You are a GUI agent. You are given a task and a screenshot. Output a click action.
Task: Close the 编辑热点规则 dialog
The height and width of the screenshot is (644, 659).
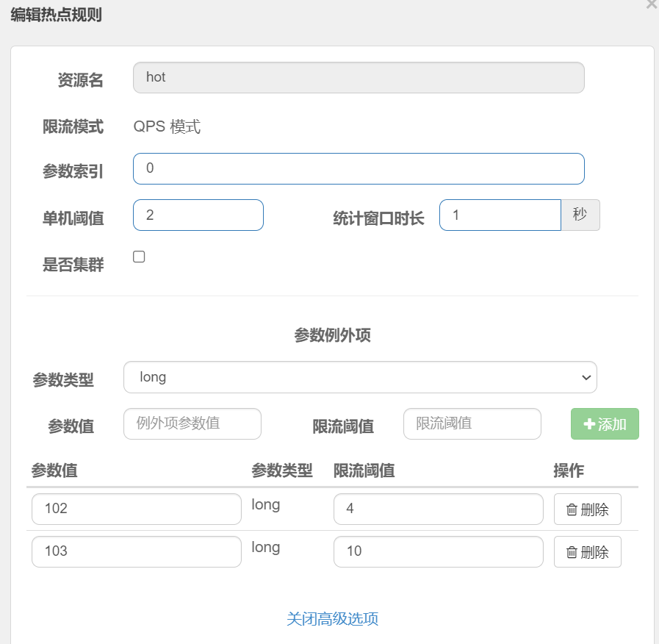coord(652,4)
